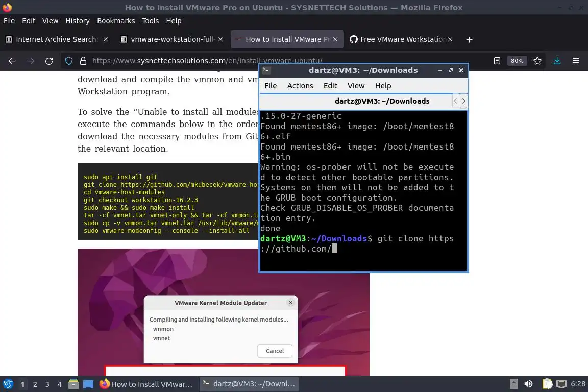Go back to the previous page
The width and height of the screenshot is (588, 392).
click(x=12, y=61)
